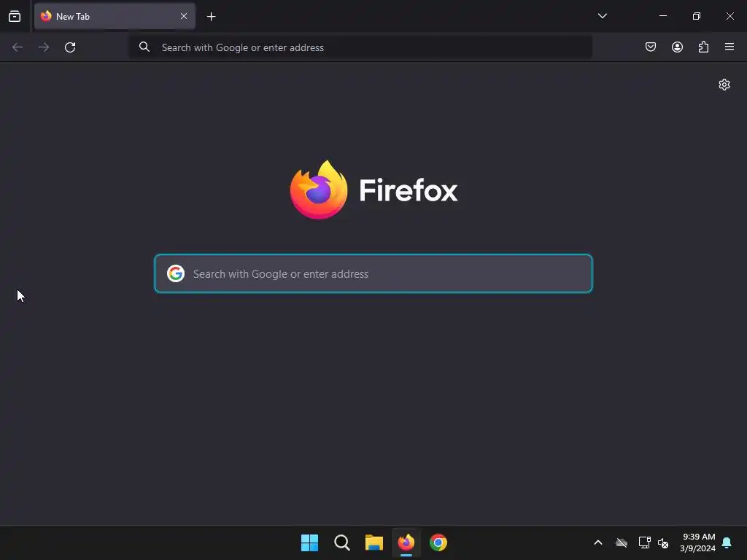Save page to Pocket

click(650, 47)
